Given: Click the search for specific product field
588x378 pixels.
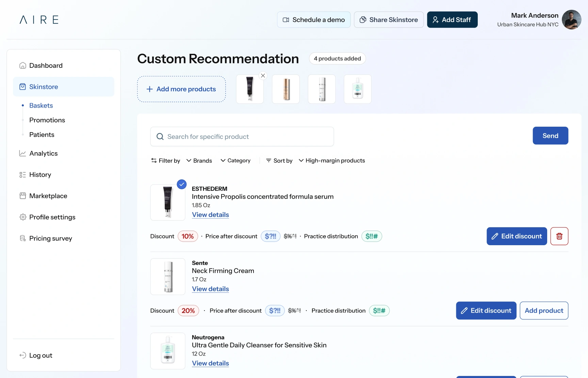Looking at the screenshot, I should (242, 137).
